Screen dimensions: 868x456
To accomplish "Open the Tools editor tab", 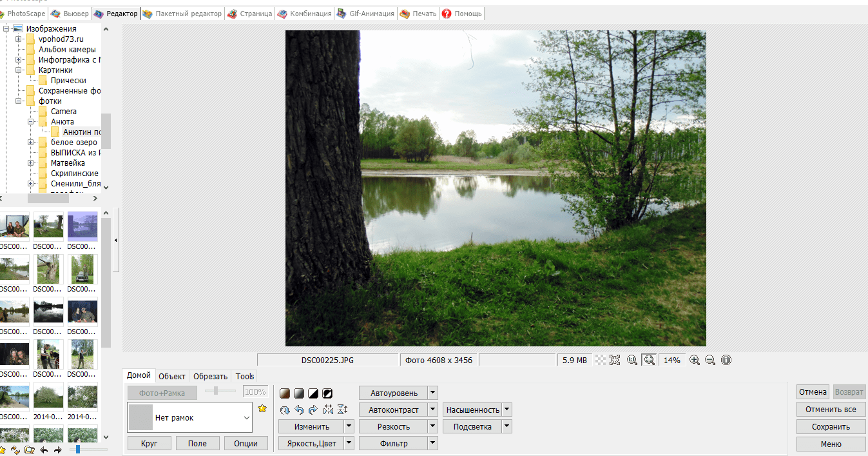I will (x=245, y=376).
